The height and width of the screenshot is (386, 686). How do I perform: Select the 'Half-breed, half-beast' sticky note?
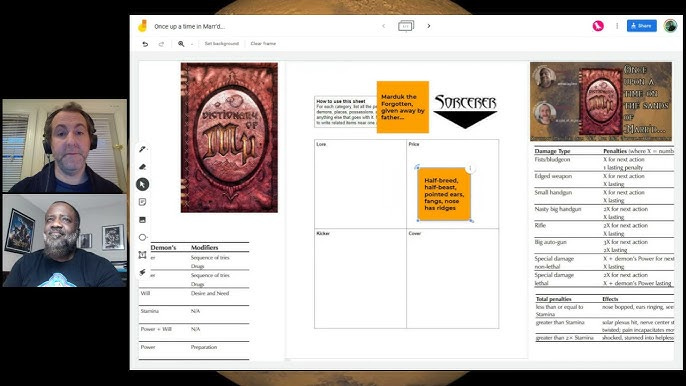(444, 194)
